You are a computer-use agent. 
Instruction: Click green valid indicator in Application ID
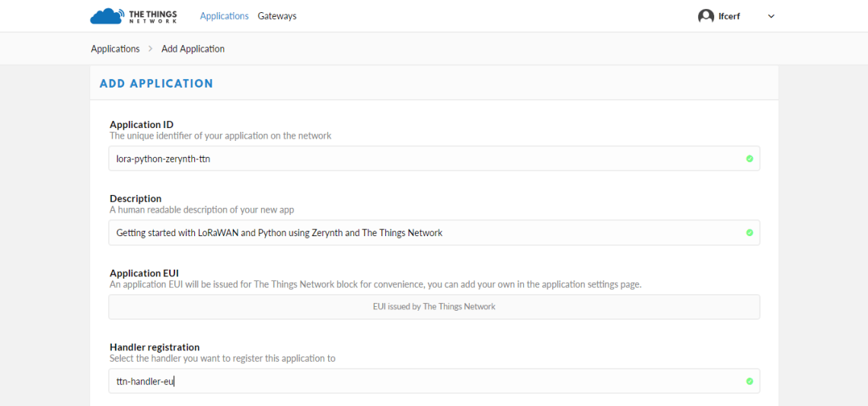click(x=749, y=158)
